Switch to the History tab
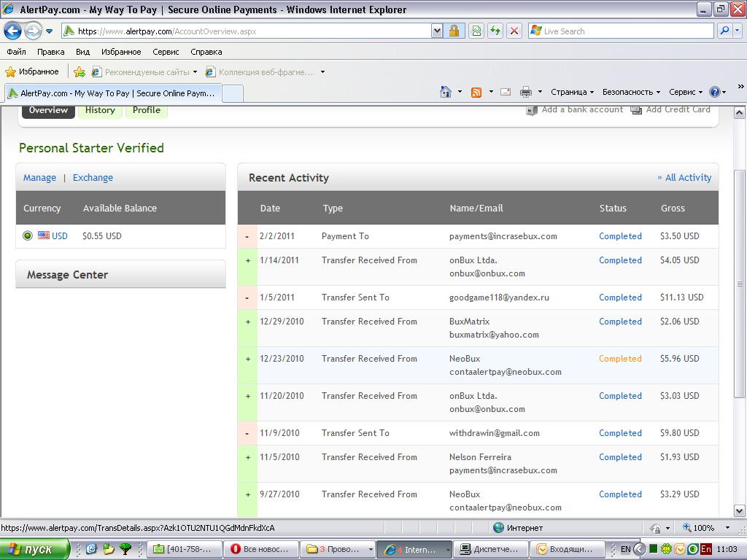The height and width of the screenshot is (560, 747). coord(100,111)
